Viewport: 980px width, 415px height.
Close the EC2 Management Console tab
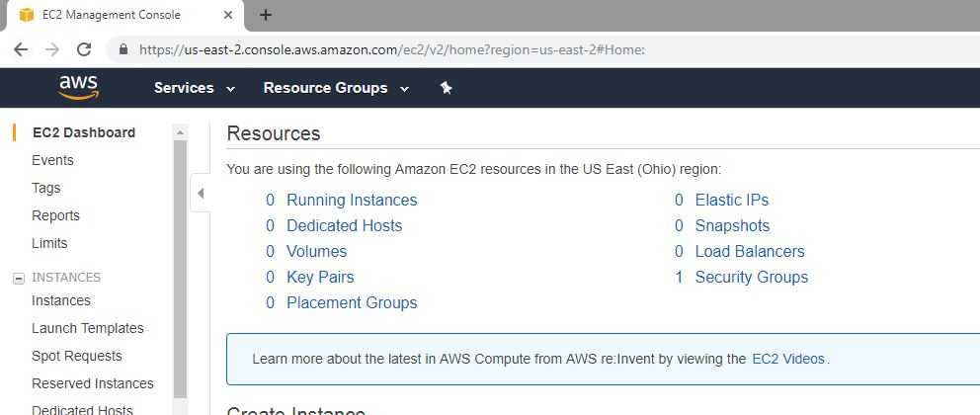click(228, 15)
